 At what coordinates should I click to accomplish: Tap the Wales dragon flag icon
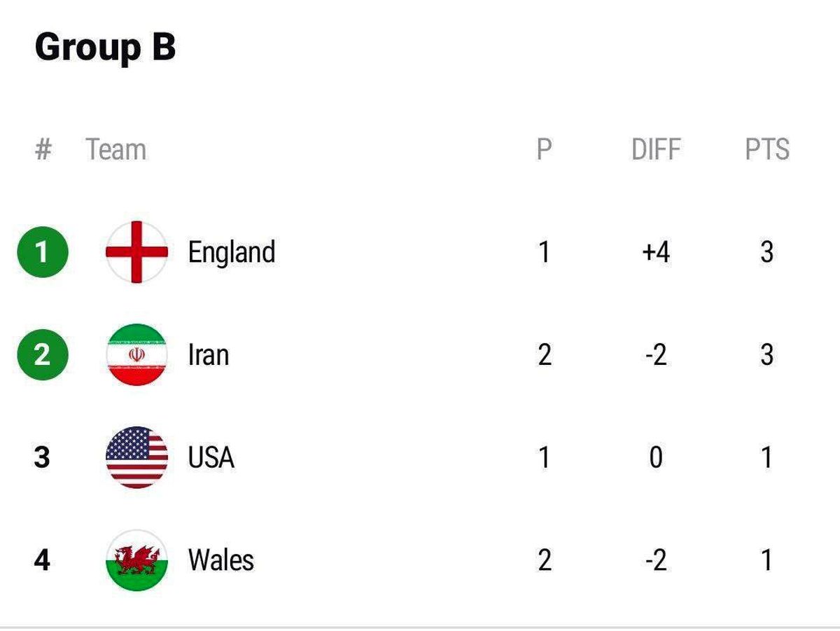point(136,560)
